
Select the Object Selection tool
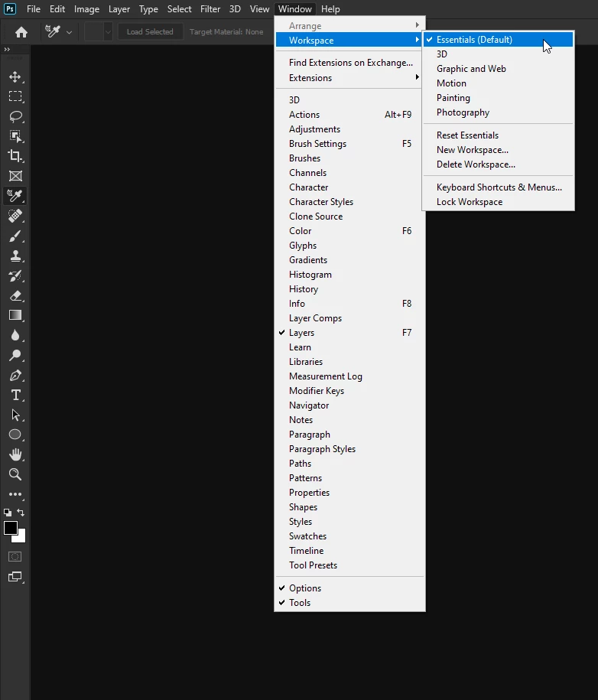(15, 136)
